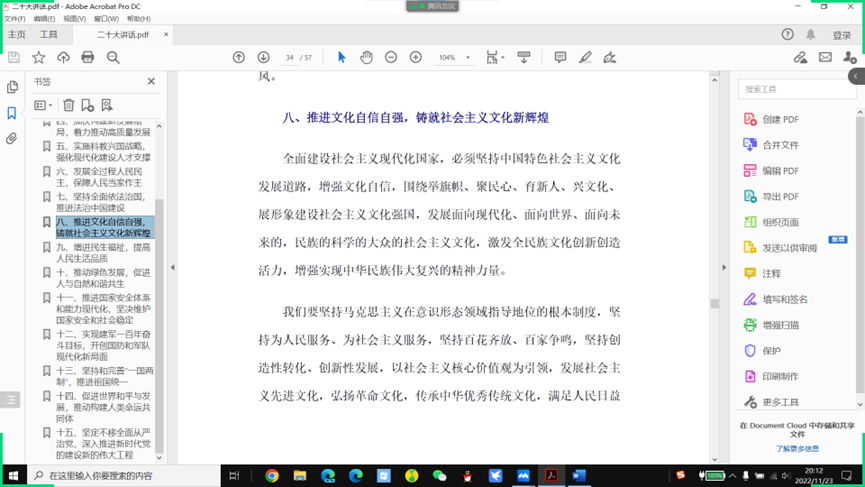Open the 104% zoom level dropdown

468,58
